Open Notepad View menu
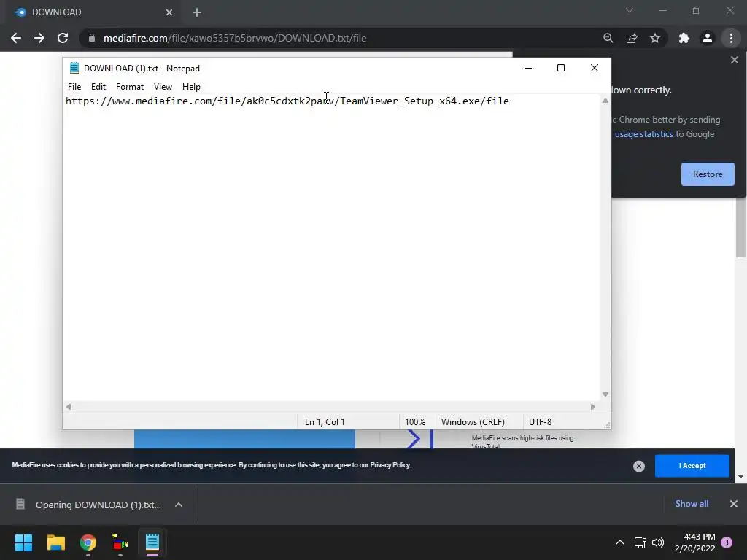Image resolution: width=747 pixels, height=560 pixels. [x=163, y=87]
